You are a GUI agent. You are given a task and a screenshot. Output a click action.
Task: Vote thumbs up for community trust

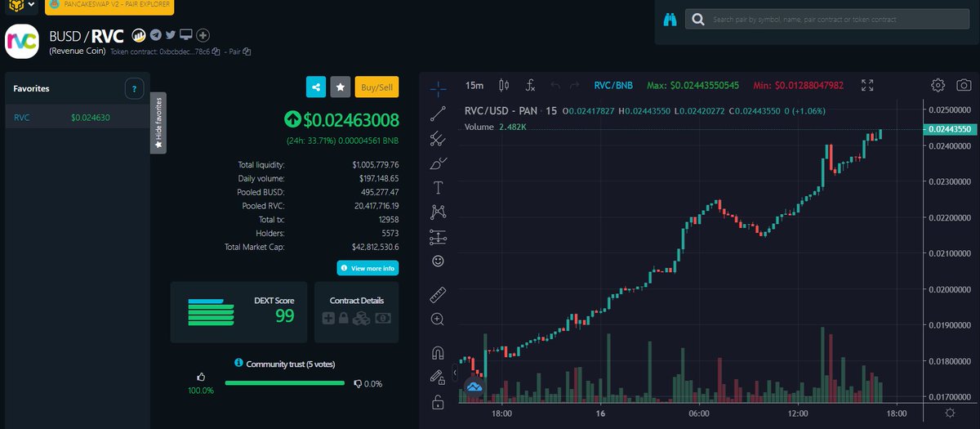pyautogui.click(x=201, y=377)
